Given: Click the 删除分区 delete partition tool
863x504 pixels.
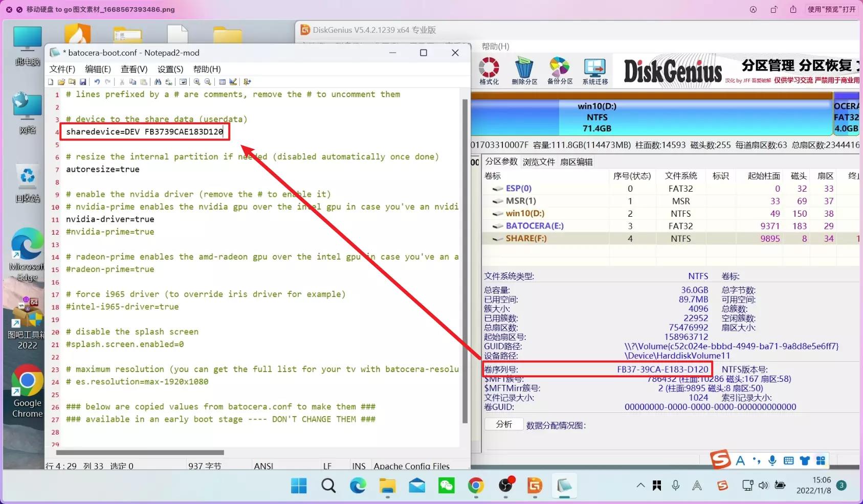Looking at the screenshot, I should click(x=524, y=71).
